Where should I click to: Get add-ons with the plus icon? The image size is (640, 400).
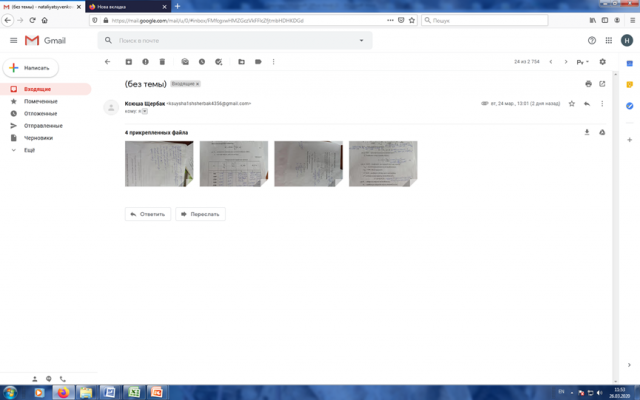tap(629, 140)
